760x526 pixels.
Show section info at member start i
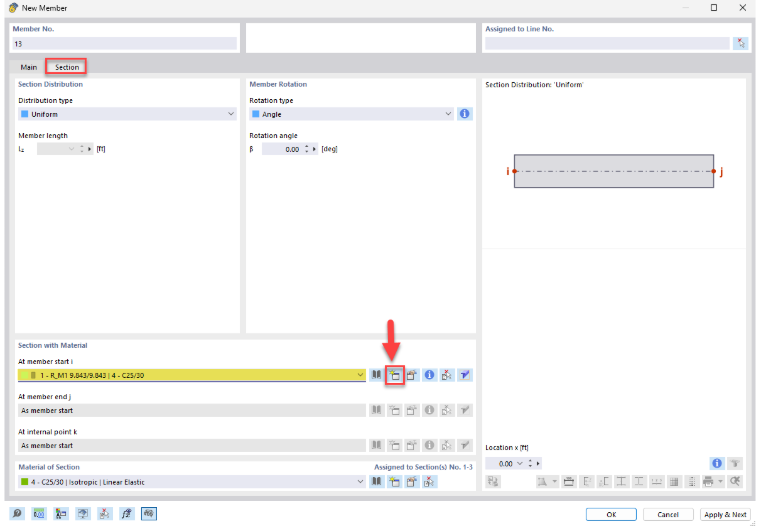point(429,375)
